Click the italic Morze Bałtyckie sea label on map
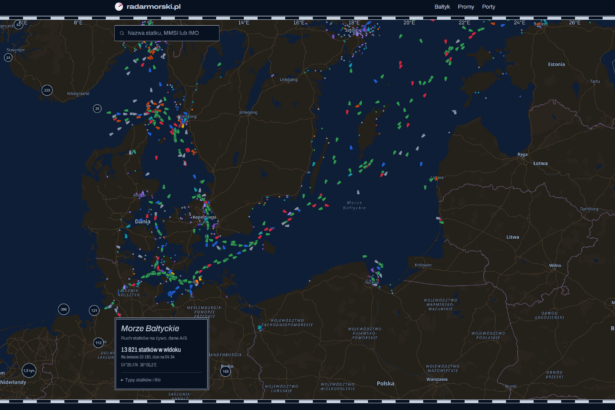This screenshot has height=410, width=615. [355, 205]
